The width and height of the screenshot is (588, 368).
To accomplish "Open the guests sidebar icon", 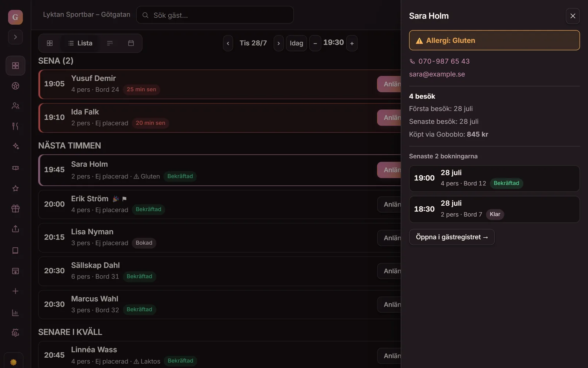I will (15, 106).
